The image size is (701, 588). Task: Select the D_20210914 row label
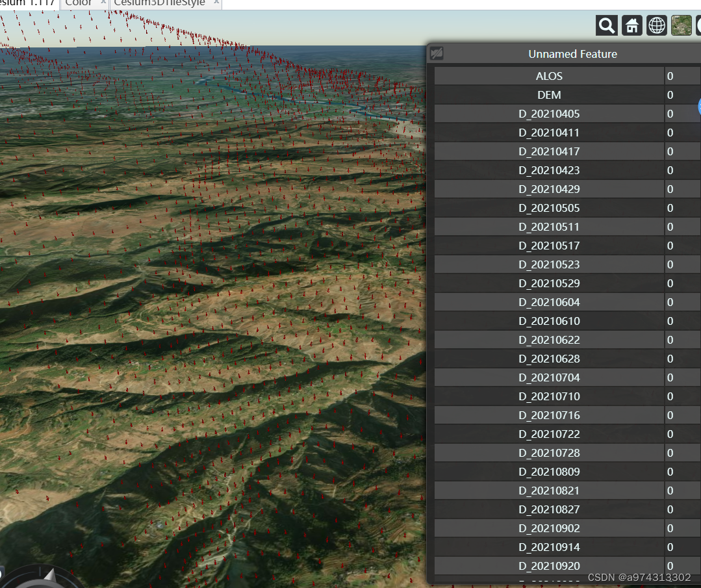(x=549, y=547)
